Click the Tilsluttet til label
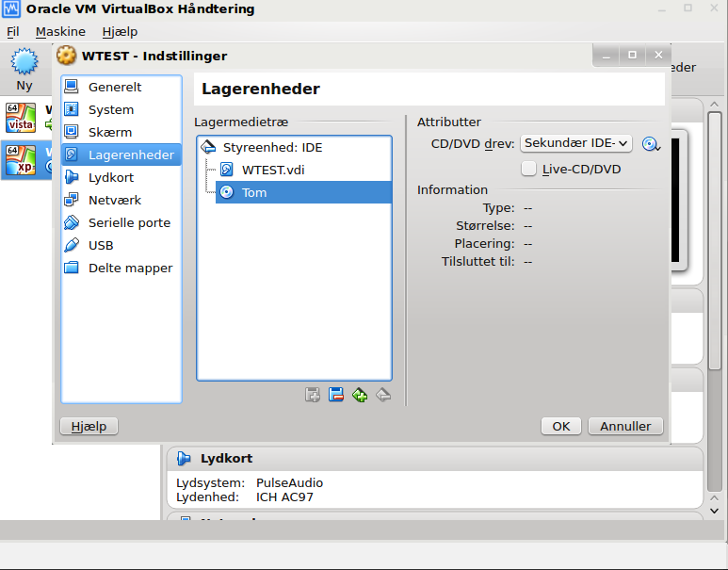 [477, 262]
